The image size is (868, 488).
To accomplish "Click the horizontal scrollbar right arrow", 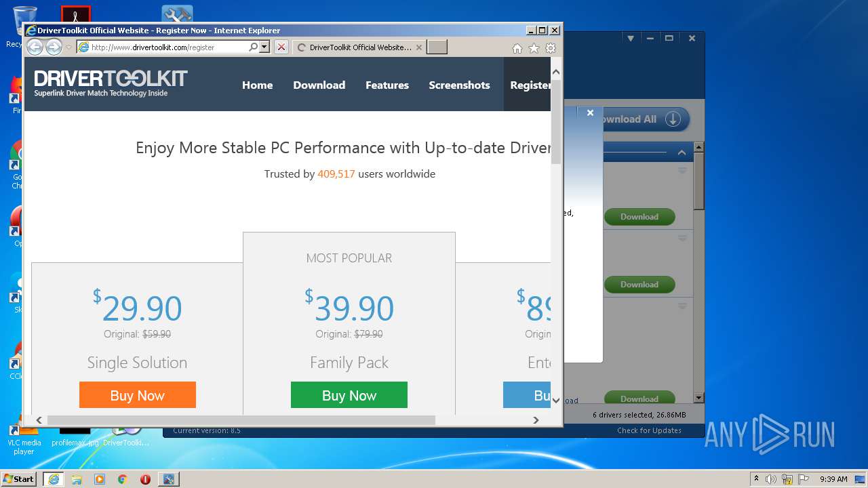I will [x=536, y=420].
